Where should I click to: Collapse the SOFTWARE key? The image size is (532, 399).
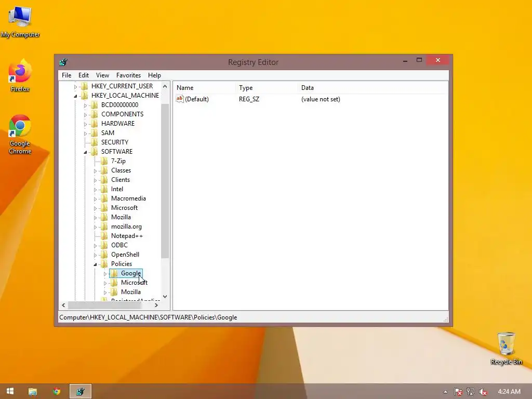pos(85,152)
